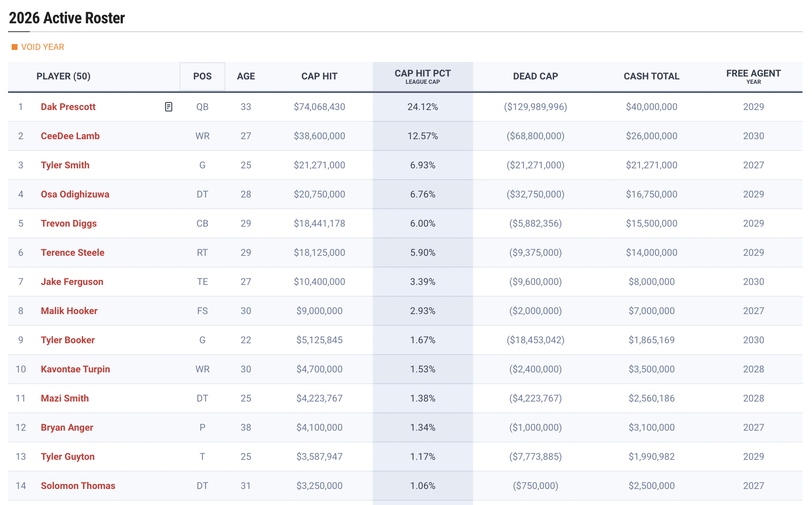Sort by the DEAD CAP column header
This screenshot has height=505, width=812.
(535, 76)
